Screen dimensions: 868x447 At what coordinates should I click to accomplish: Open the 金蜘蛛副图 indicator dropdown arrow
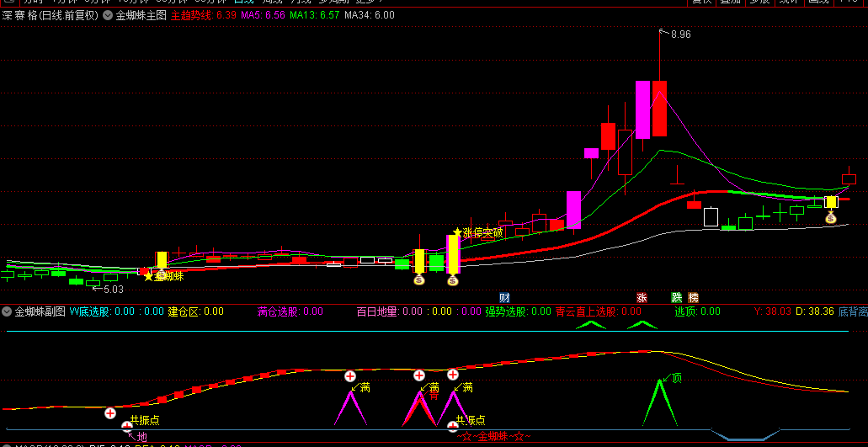tap(7, 311)
